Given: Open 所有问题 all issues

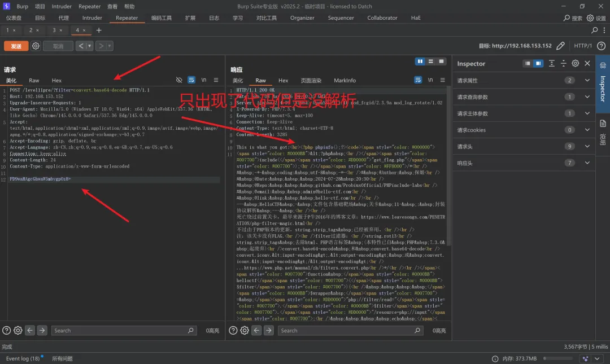Looking at the screenshot, I should [62, 358].
